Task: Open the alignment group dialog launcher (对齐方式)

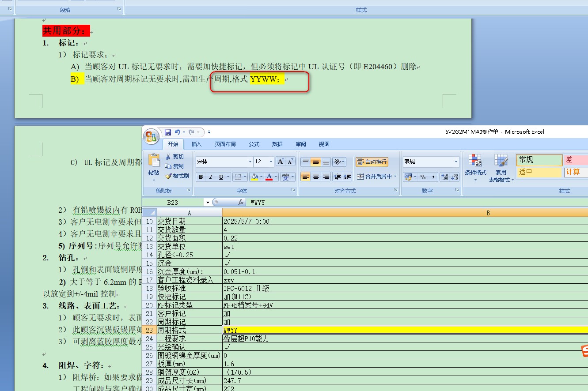Action: 396,190
